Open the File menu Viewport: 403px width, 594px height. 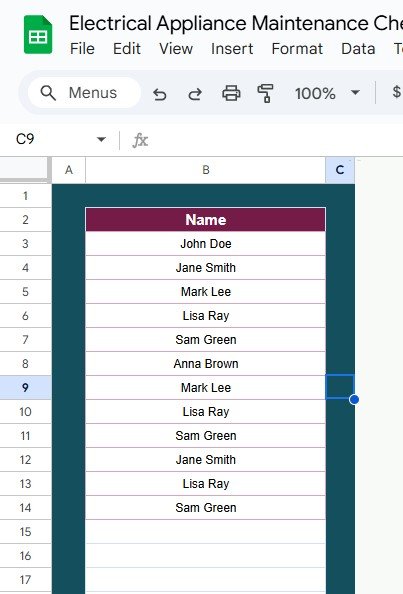[82, 49]
